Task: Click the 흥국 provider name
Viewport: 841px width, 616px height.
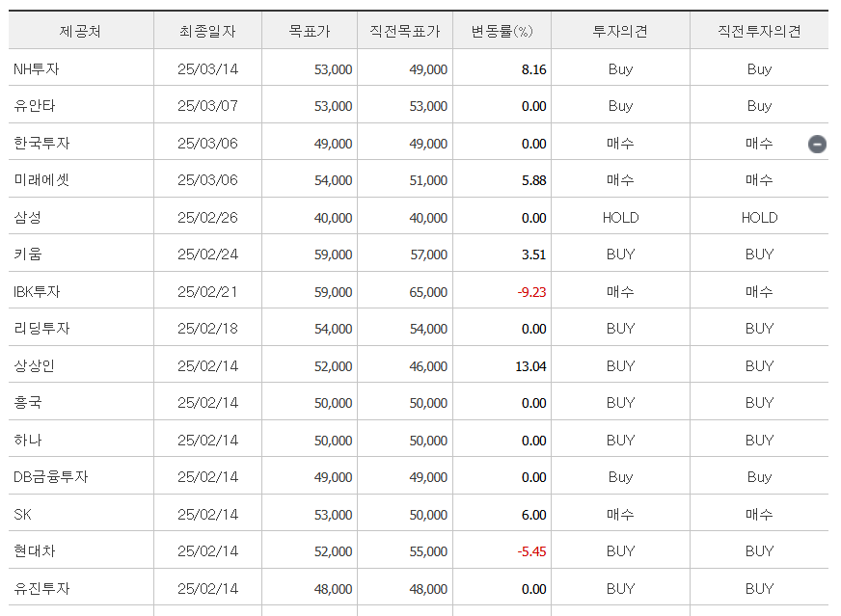Action: tap(27, 403)
